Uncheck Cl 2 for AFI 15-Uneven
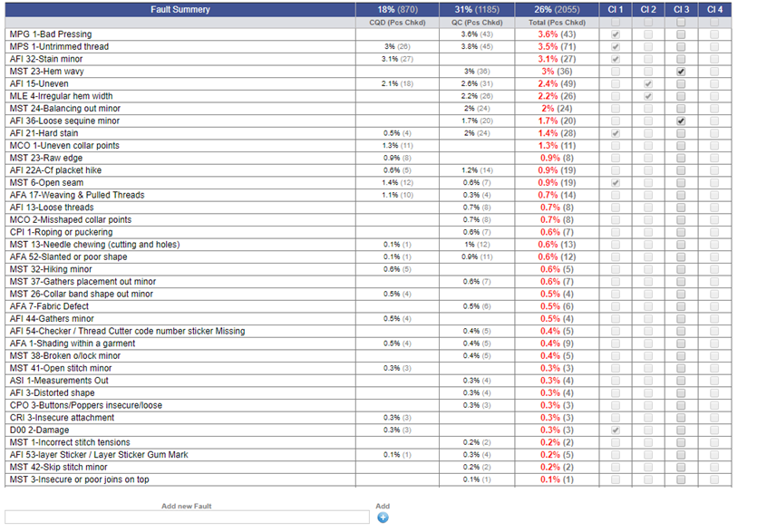The height and width of the screenshot is (532, 757). pyautogui.click(x=648, y=83)
